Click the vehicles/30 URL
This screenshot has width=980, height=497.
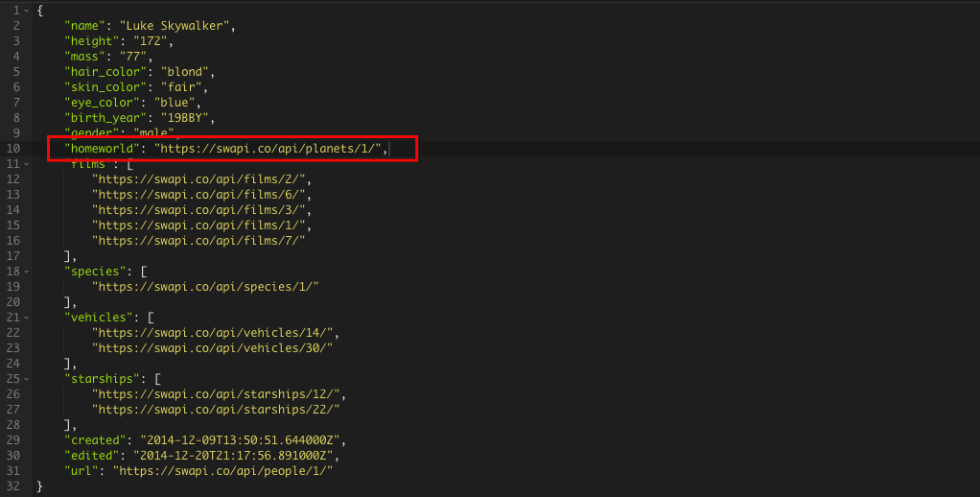pos(212,348)
